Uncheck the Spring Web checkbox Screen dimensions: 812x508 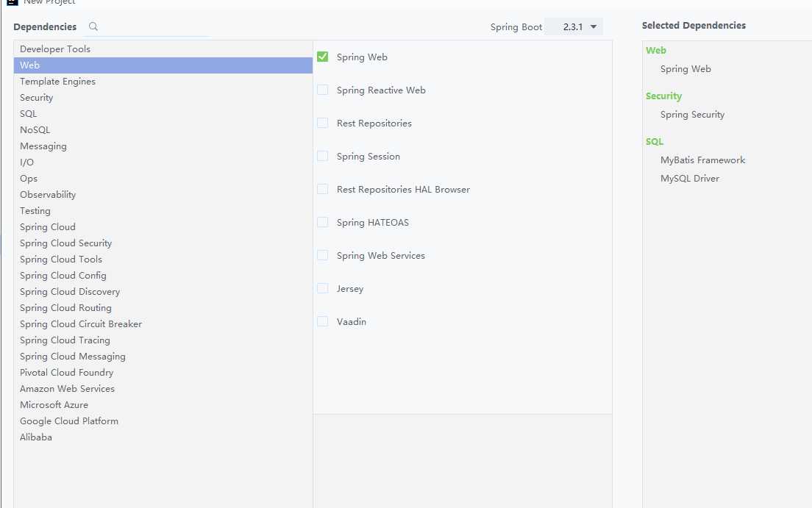[322, 57]
